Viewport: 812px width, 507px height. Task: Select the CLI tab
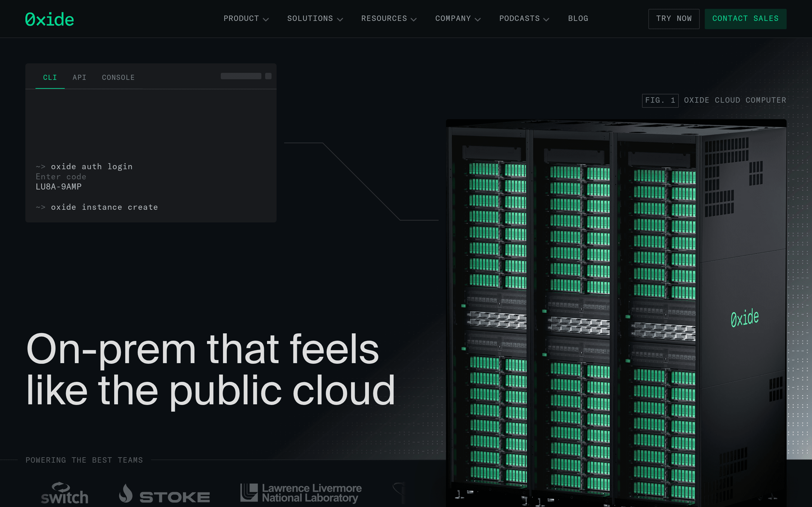click(50, 77)
